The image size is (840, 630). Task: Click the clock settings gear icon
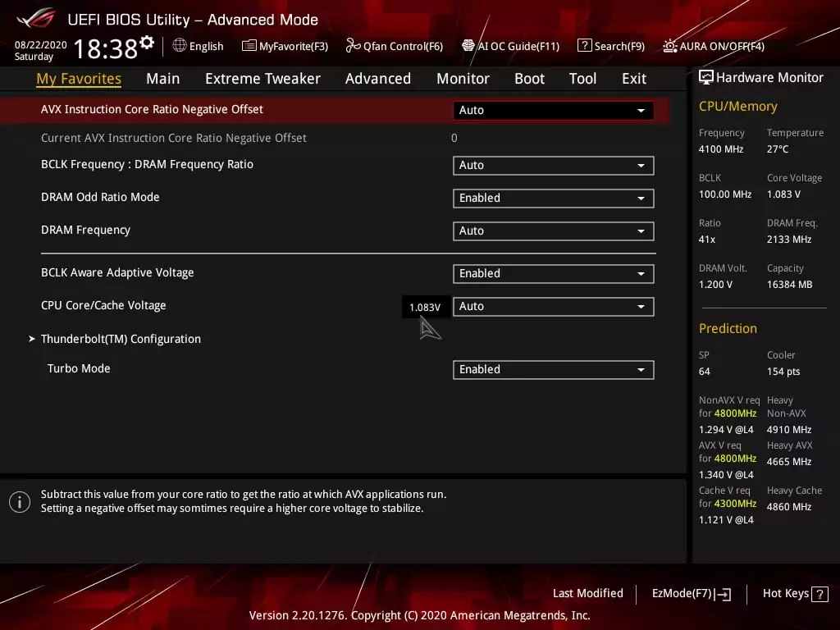(x=147, y=43)
